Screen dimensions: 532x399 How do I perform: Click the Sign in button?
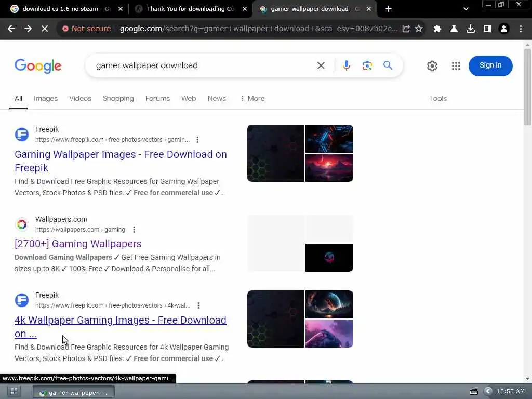point(490,65)
